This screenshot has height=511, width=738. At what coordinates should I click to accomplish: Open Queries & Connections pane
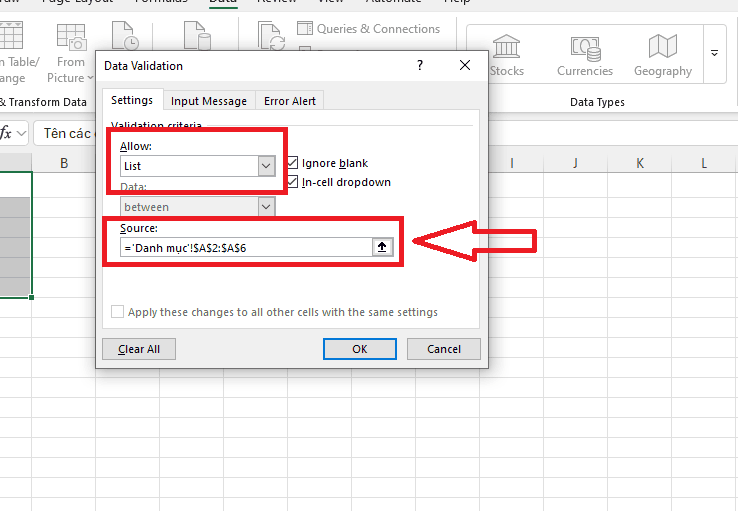click(x=369, y=29)
